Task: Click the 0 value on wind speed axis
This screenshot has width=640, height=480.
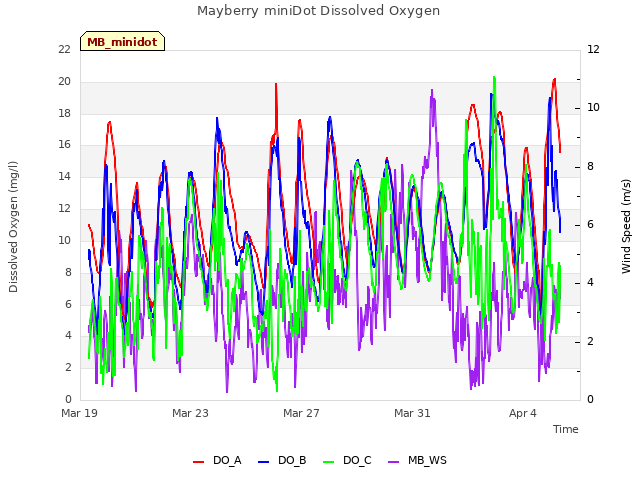Action: click(590, 399)
